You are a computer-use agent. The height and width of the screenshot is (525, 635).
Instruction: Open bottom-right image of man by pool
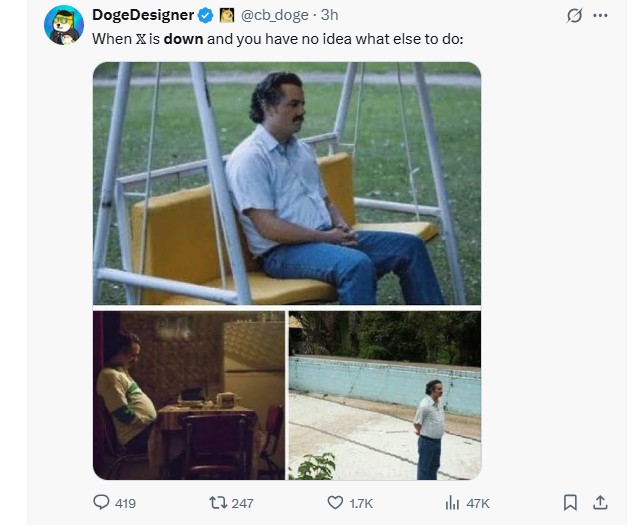pos(384,395)
